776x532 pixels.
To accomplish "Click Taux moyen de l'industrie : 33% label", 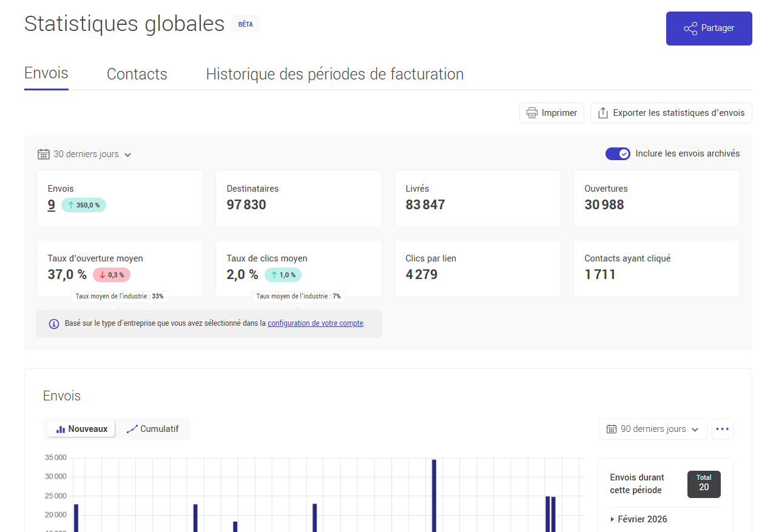I will (120, 297).
